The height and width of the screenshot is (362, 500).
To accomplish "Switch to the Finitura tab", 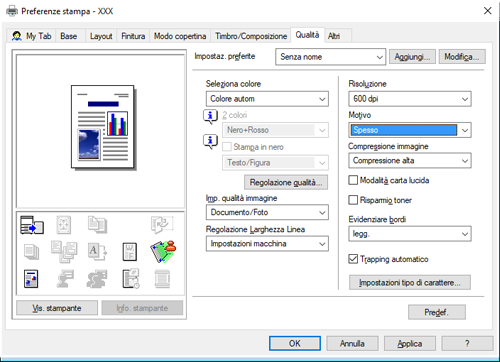I will coord(133,36).
